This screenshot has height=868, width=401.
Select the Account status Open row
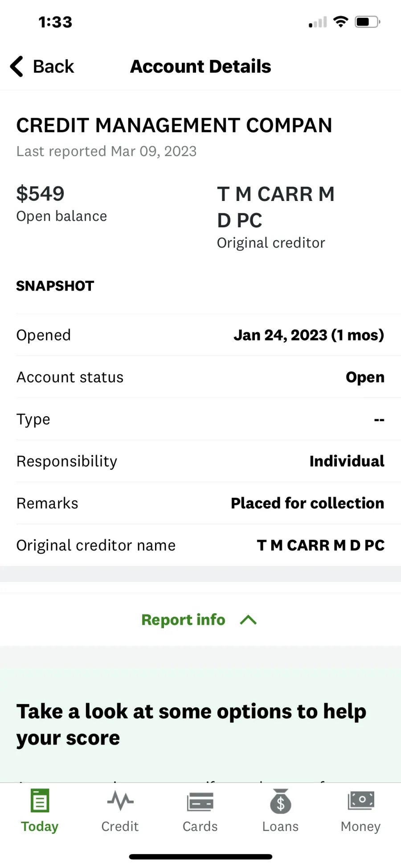(200, 377)
